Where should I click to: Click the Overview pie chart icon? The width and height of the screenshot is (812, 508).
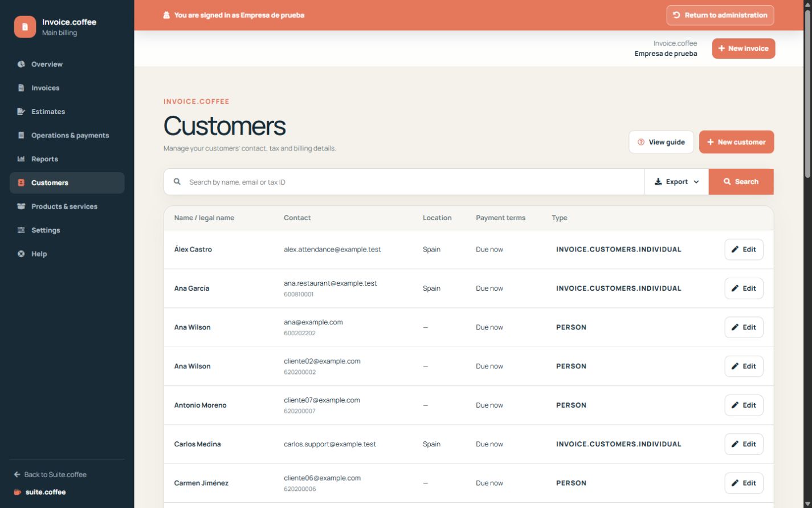(x=21, y=64)
